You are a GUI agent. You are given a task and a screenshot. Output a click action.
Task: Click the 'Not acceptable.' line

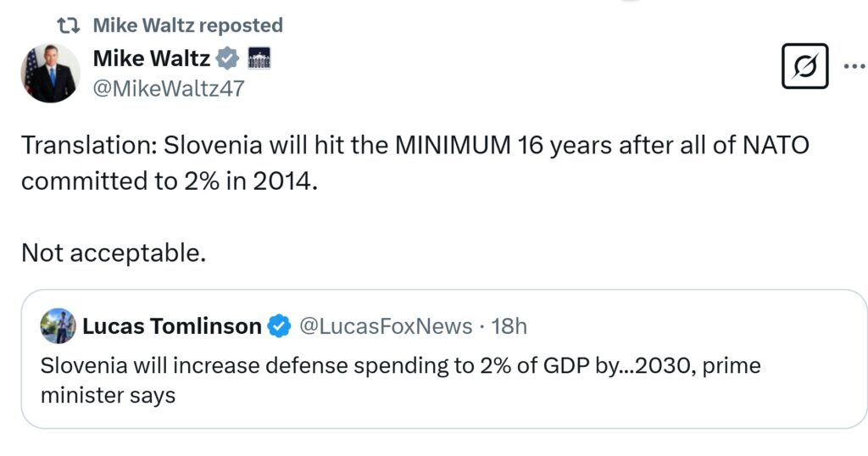114,253
